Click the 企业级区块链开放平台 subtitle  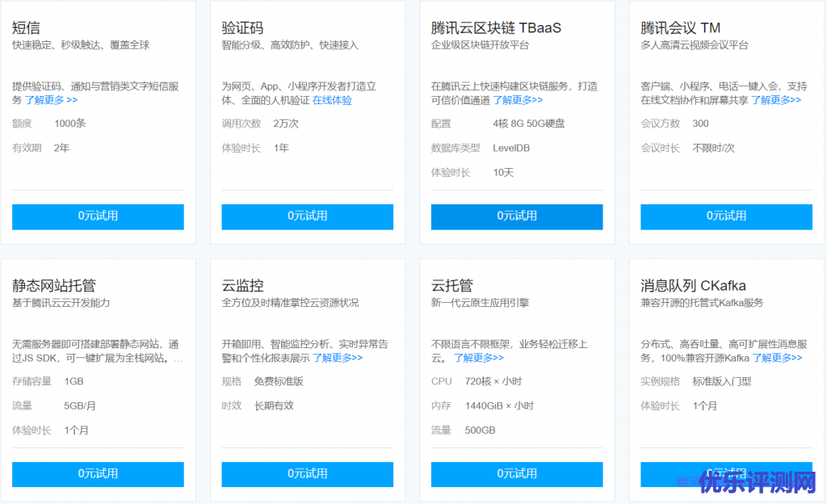click(480, 45)
